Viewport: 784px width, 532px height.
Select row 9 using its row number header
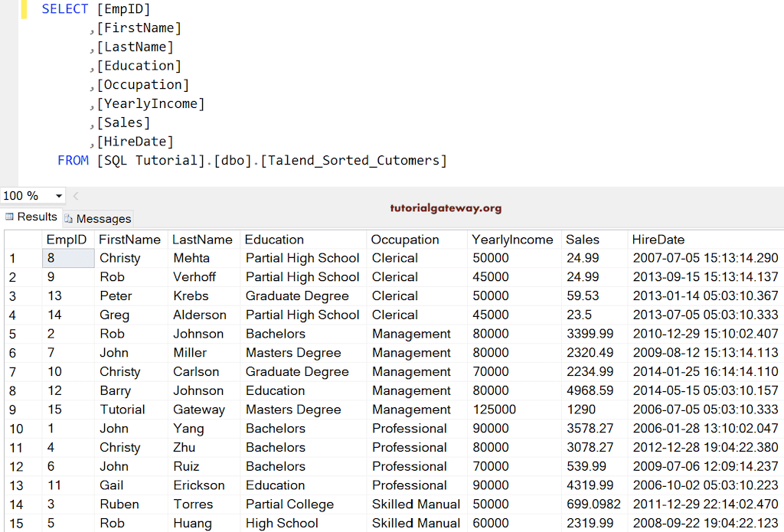pos(13,410)
